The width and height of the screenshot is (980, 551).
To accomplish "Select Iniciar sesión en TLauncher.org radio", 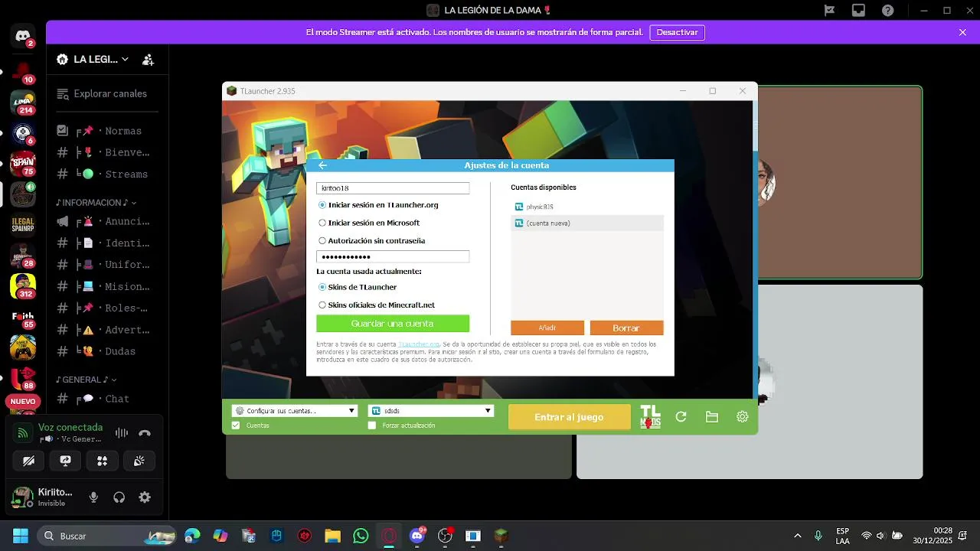I will (322, 205).
